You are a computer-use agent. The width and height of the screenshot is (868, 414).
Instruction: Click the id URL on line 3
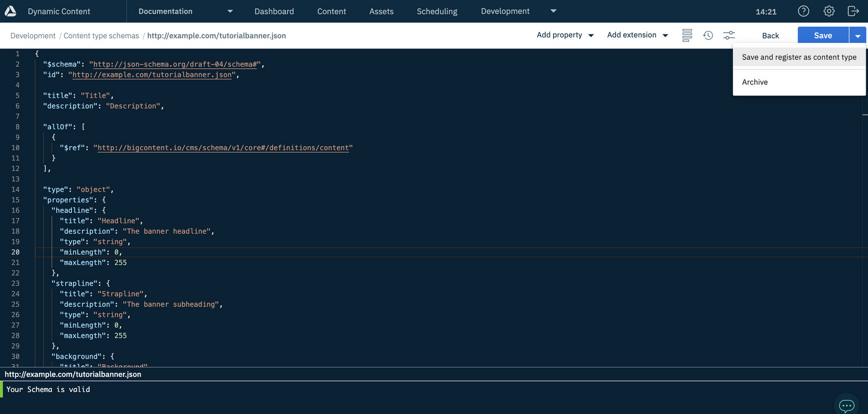point(152,74)
